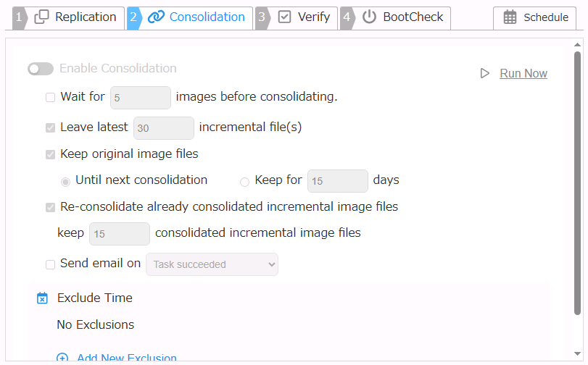Viewport: 588px width, 365px height.
Task: Click the Schedule button
Action: [535, 18]
